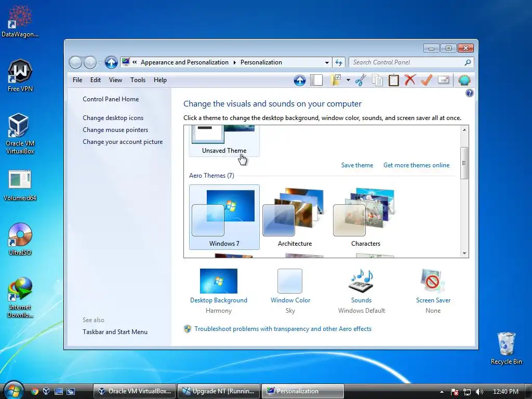The image size is (532, 399).
Task: Select the Architecture theme
Action: 295,217
